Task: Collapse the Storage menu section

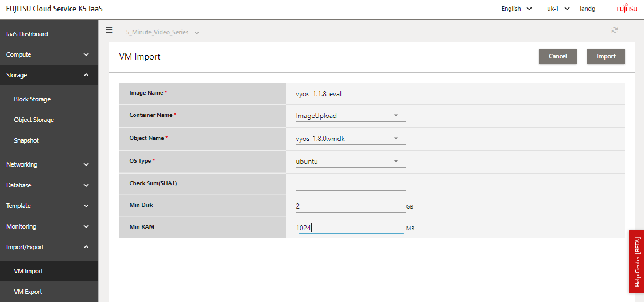Action: click(49, 75)
